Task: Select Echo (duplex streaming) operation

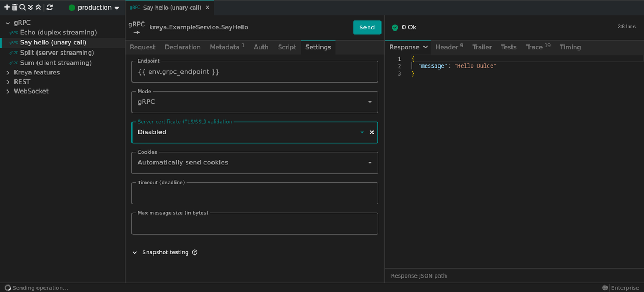Action: (x=58, y=32)
